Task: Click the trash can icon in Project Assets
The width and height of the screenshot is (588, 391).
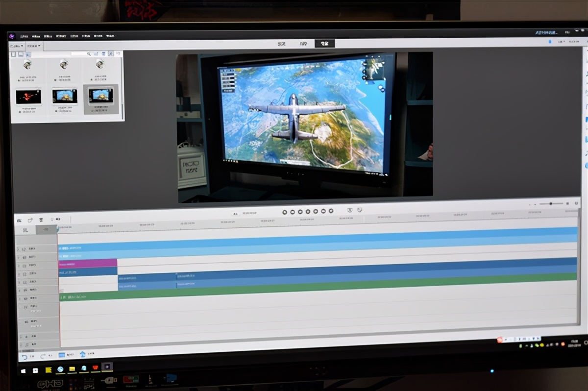Action: click(x=103, y=53)
